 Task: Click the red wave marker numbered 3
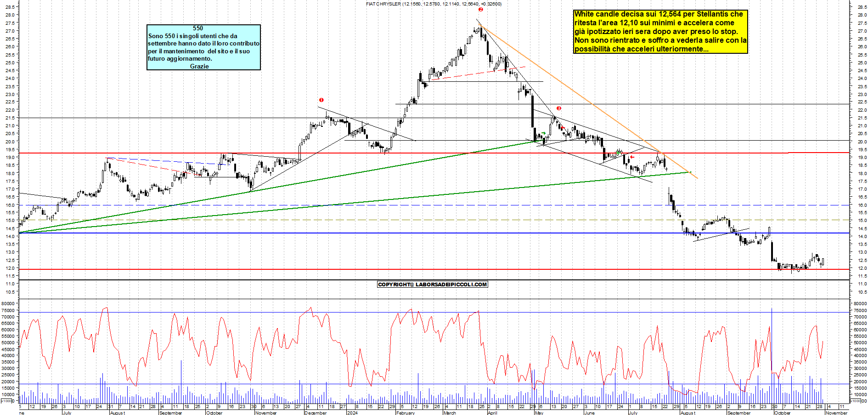click(559, 108)
